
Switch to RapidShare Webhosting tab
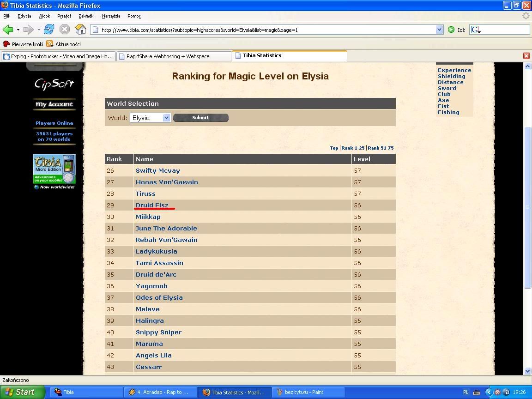click(x=174, y=56)
